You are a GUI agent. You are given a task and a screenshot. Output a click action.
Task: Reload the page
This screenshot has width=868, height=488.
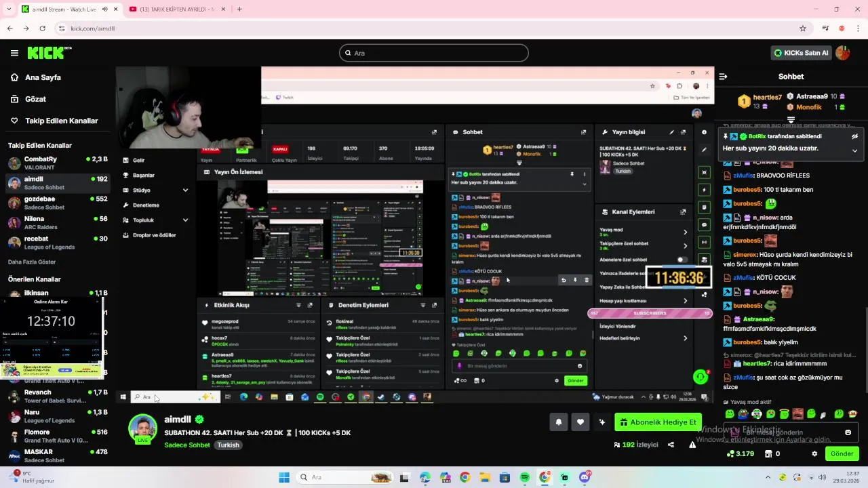coord(42,28)
